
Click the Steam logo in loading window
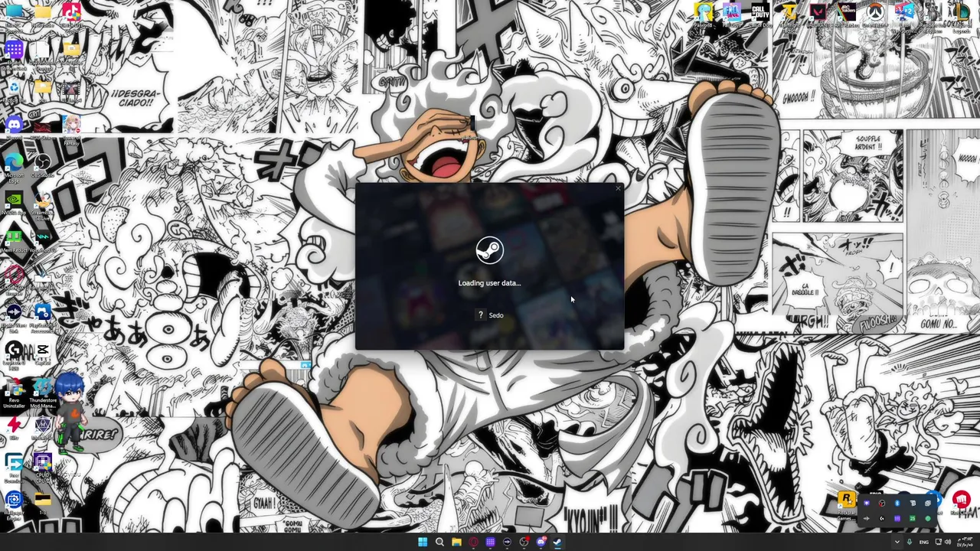click(489, 250)
